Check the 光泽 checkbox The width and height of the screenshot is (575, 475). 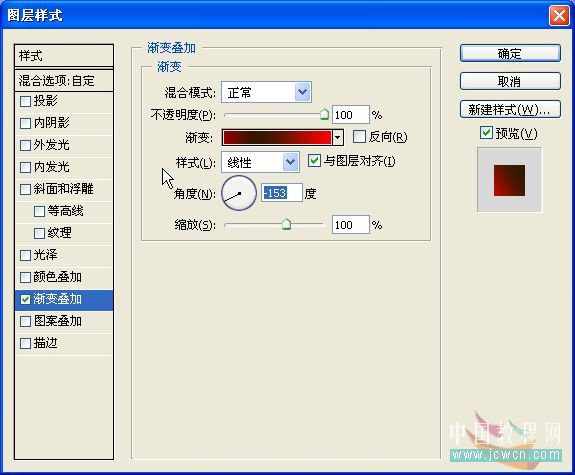25,255
